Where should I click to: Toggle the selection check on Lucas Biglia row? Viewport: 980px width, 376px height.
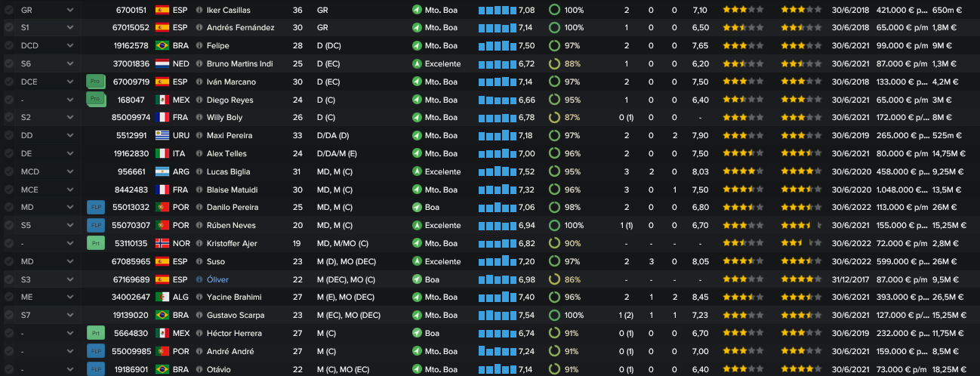[x=9, y=171]
